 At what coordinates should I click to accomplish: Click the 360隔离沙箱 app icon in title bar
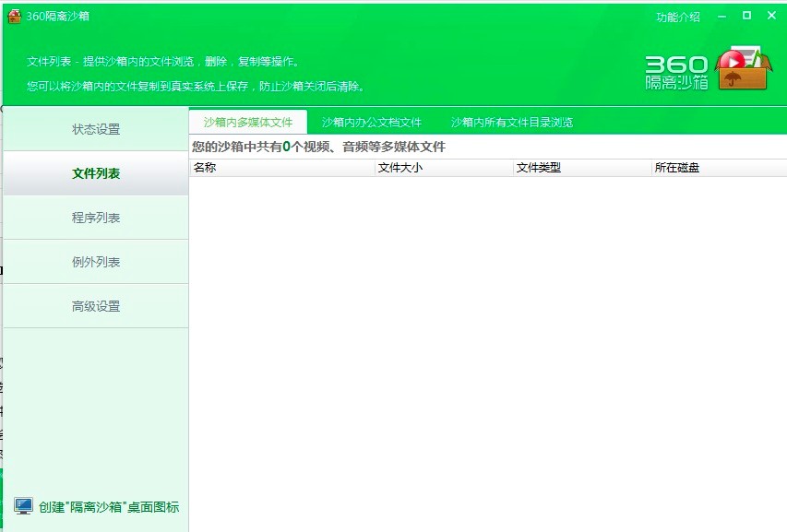click(x=14, y=16)
